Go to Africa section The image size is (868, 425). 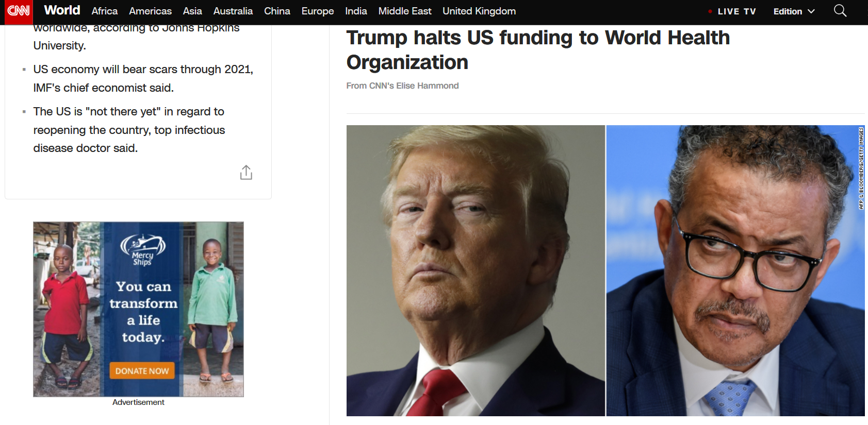click(105, 11)
